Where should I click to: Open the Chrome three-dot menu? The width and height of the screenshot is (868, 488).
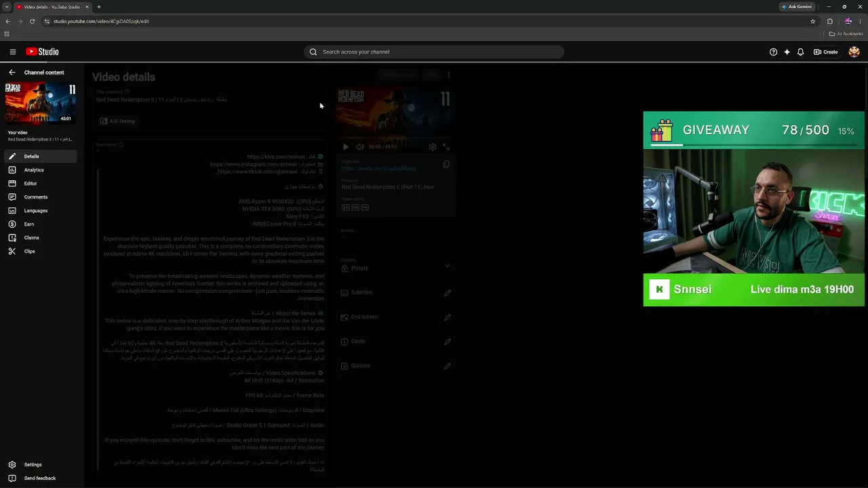pos(861,21)
